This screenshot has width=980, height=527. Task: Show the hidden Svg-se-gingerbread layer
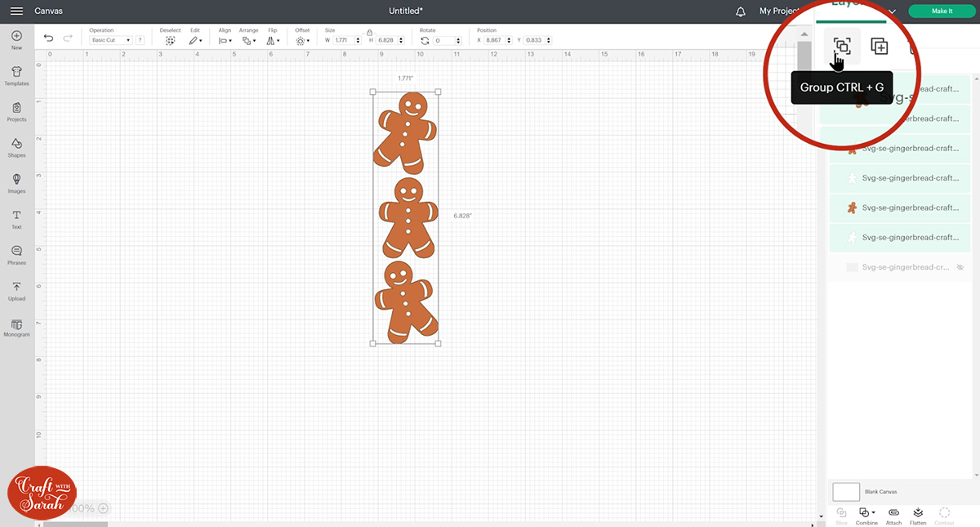tap(960, 267)
